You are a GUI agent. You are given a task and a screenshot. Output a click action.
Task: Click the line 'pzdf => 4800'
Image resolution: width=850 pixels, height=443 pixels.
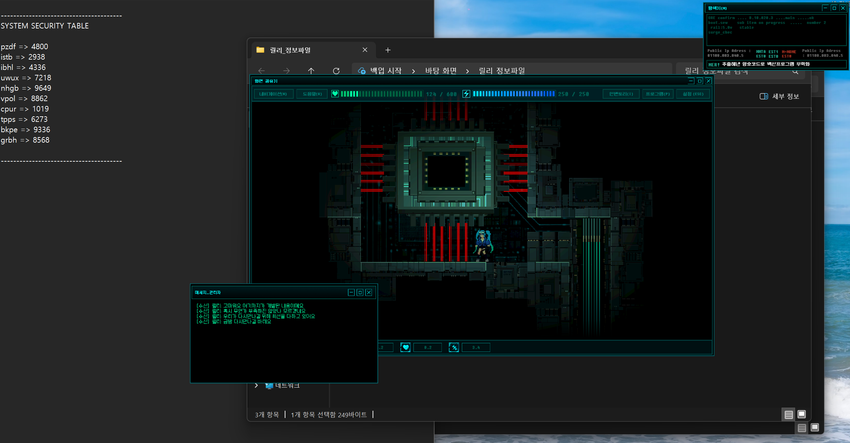(x=24, y=47)
